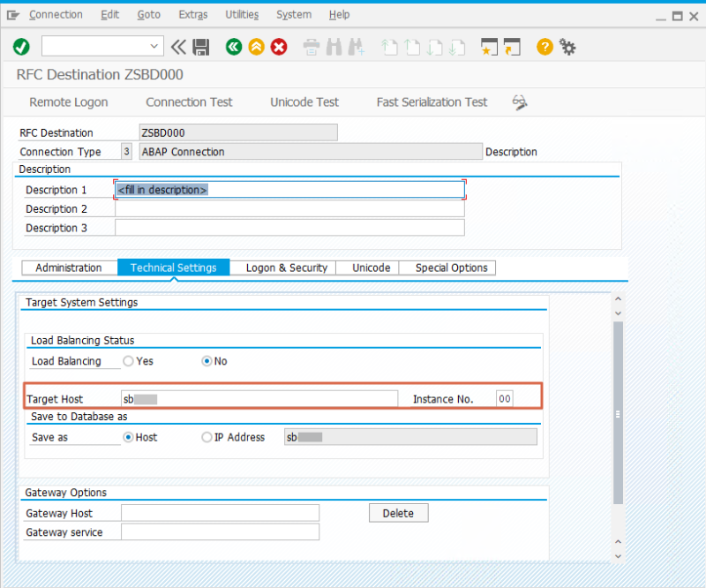Choose Host as the Save as option

coord(129,436)
